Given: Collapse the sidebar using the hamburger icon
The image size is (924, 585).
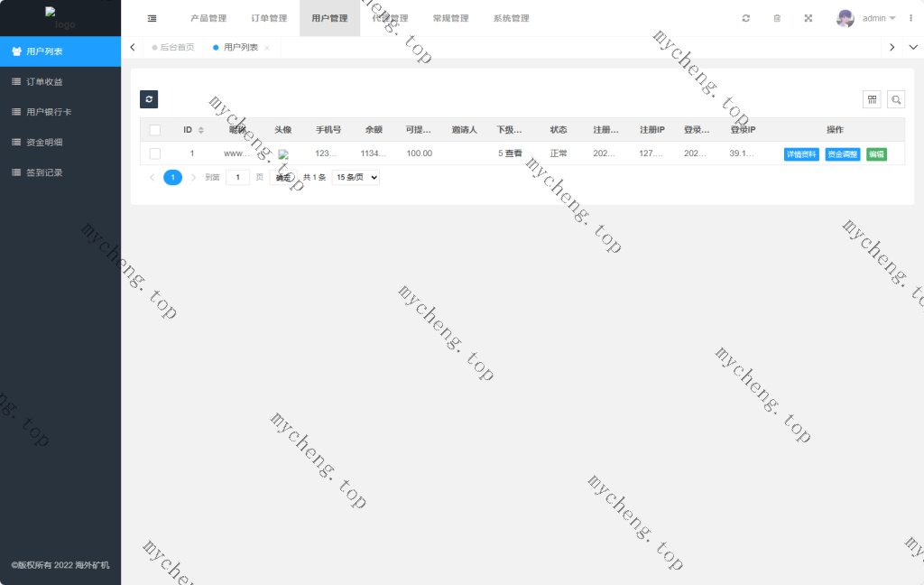Looking at the screenshot, I should [152, 18].
